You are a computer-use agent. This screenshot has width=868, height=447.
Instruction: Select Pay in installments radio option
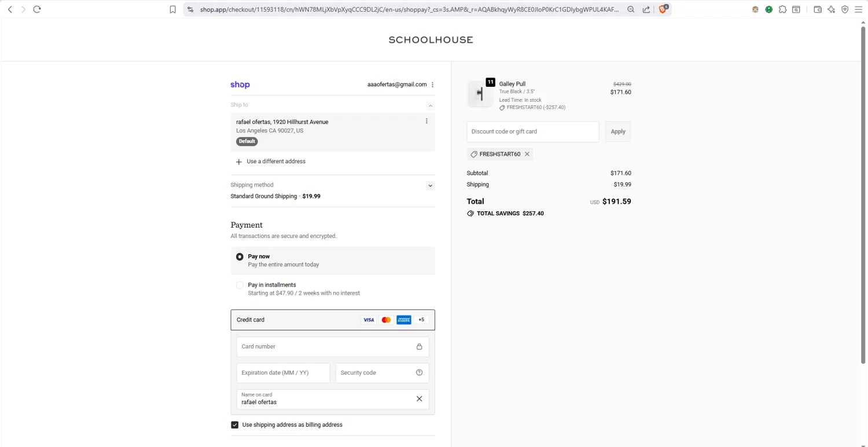pos(240,285)
